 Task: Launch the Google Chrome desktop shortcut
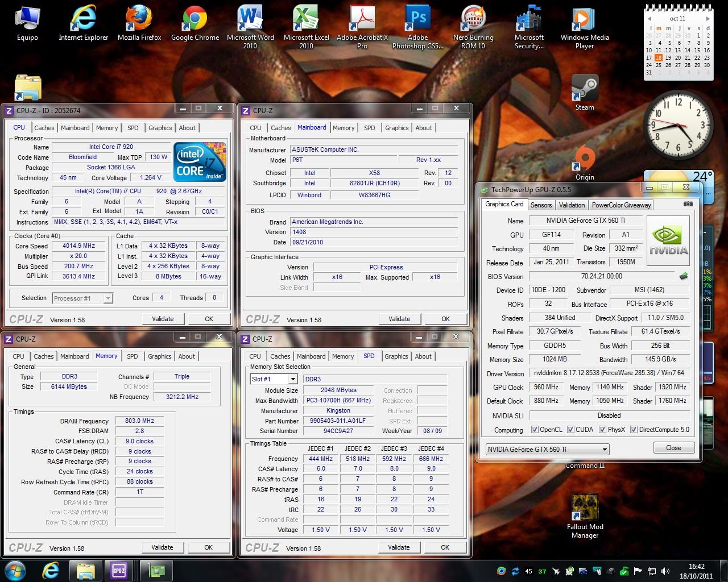coord(195,24)
